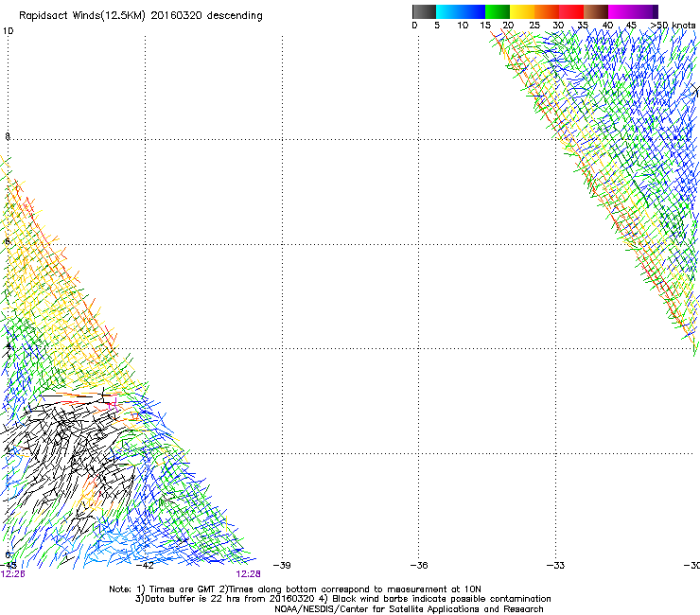
Task: Select the cyan-blue 5-15 knots color segment
Action: [x=461, y=11]
